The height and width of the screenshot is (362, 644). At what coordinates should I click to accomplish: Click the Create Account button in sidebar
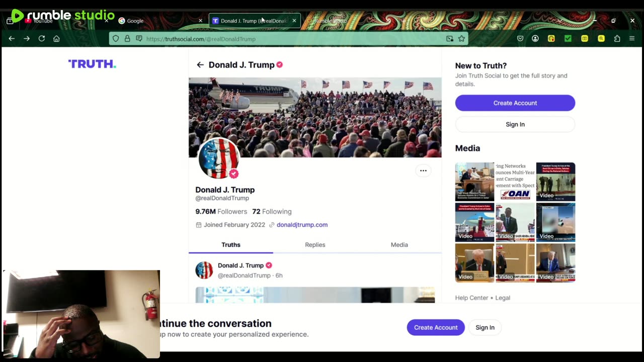[x=515, y=103]
